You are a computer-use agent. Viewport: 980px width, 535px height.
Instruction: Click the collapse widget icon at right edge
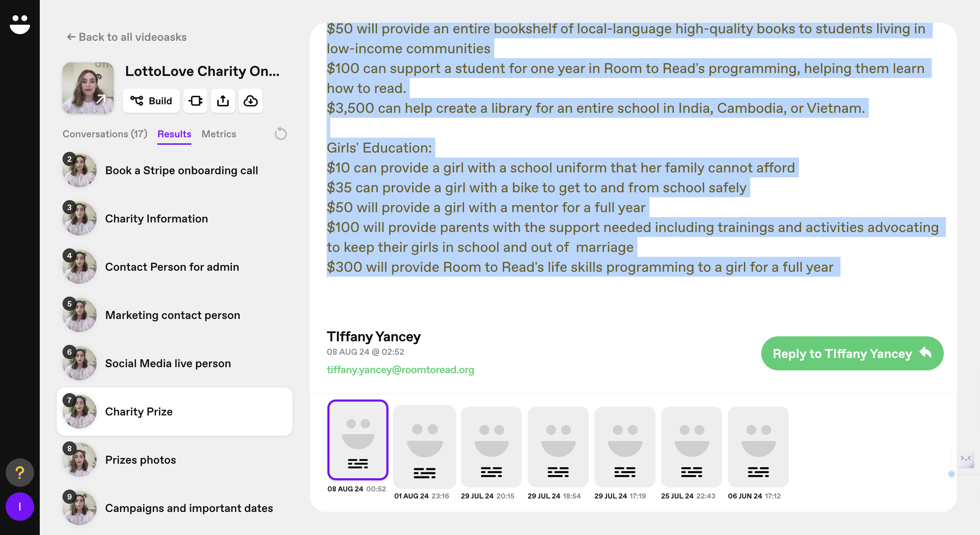[965, 458]
